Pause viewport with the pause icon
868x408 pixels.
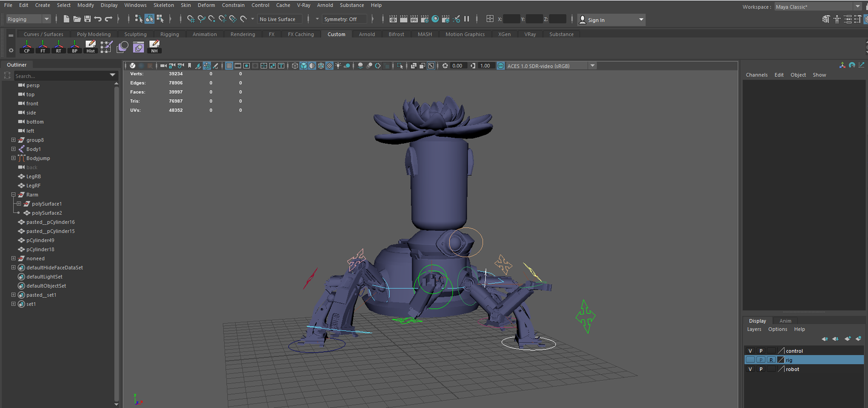click(x=467, y=19)
